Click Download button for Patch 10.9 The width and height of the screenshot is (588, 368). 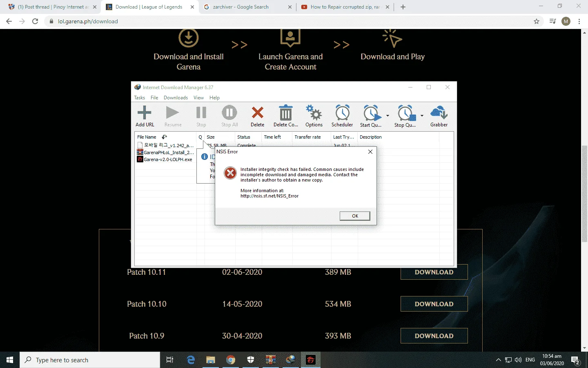[x=434, y=336]
